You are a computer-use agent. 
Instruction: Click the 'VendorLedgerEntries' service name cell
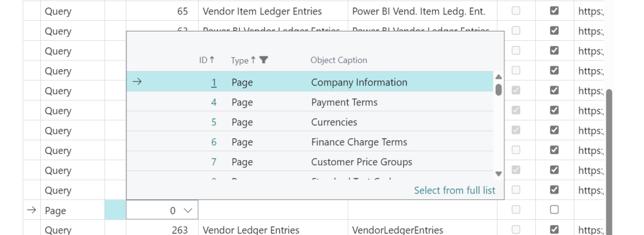[x=422, y=230]
